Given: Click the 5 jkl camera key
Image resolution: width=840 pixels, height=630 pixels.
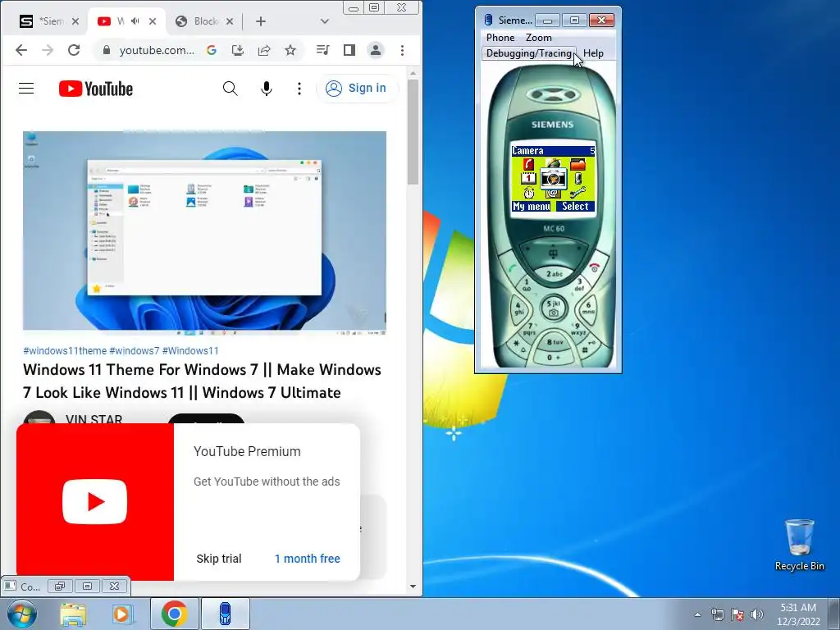Looking at the screenshot, I should (x=553, y=308).
